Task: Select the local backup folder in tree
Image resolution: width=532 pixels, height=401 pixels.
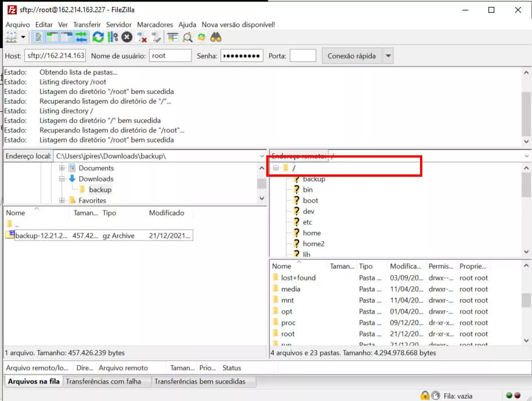Action: click(100, 189)
